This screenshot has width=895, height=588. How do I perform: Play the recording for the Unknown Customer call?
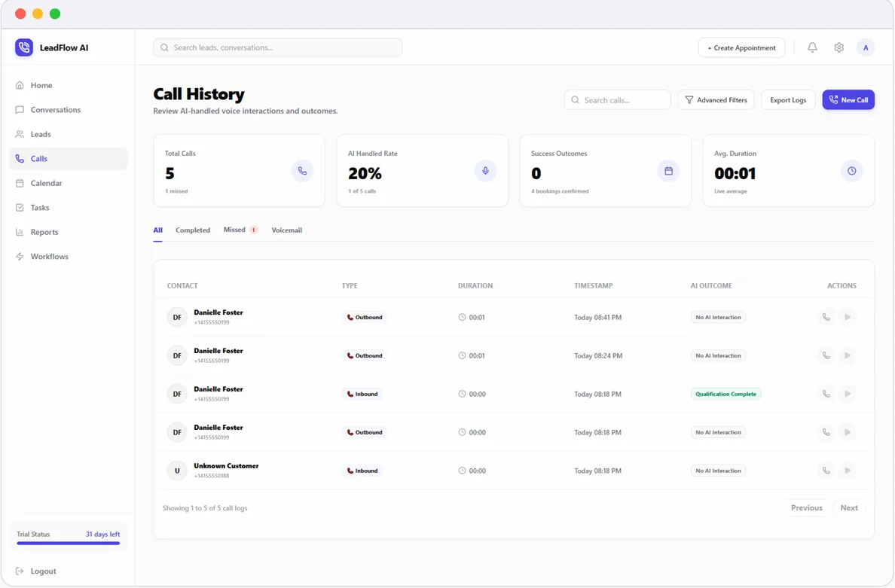pyautogui.click(x=848, y=471)
